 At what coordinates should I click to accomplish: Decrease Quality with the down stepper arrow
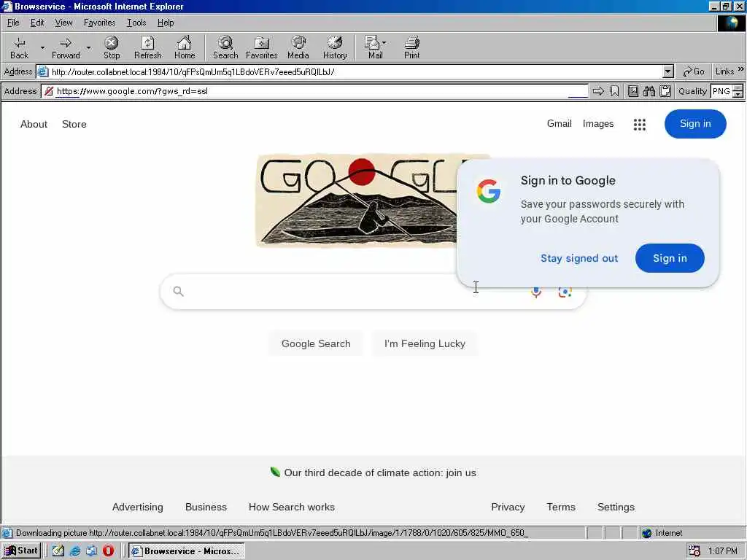click(738, 94)
